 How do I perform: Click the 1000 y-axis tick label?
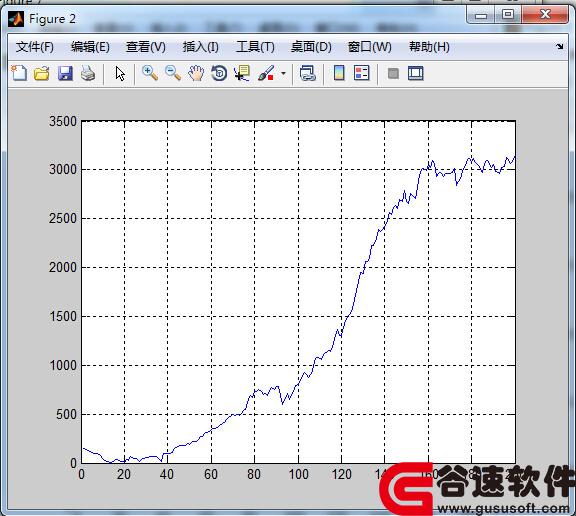click(63, 365)
